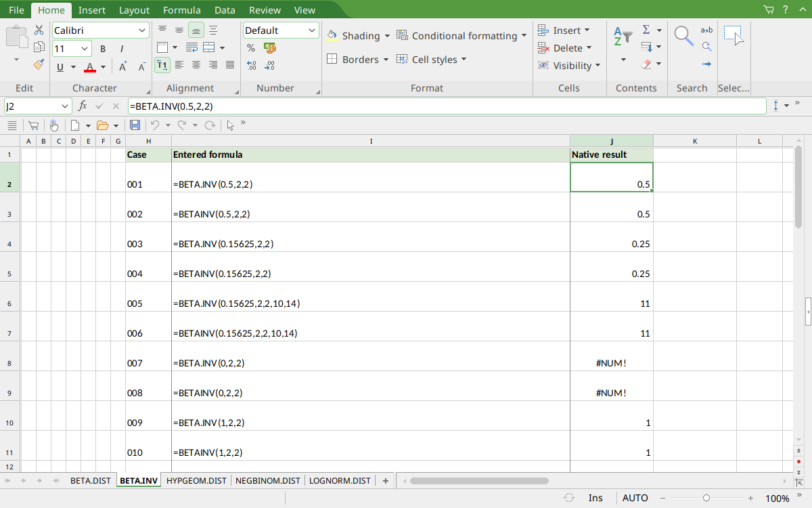
Task: Switch to the Formula ribbon tab
Action: point(181,10)
